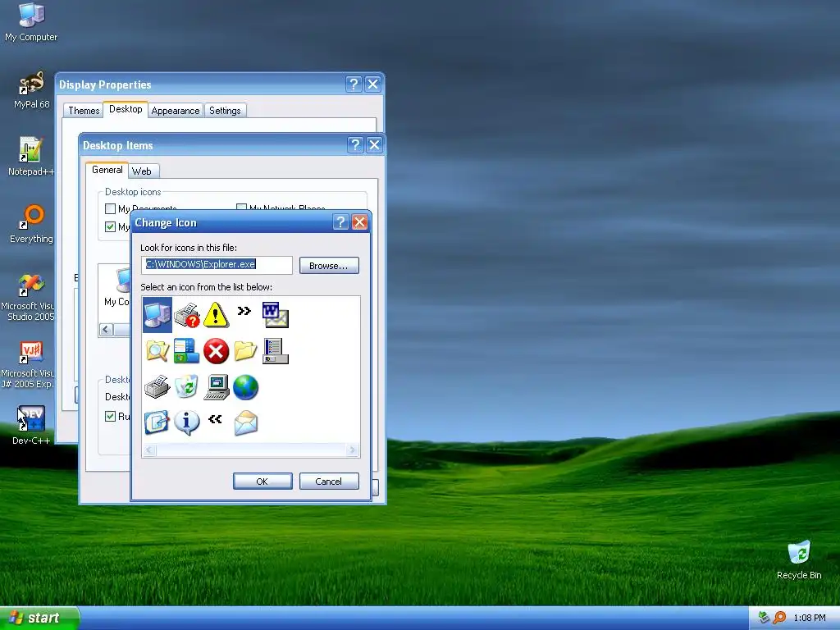Click the network safely-remove tray icon
The height and width of the screenshot is (630, 840).
point(764,618)
